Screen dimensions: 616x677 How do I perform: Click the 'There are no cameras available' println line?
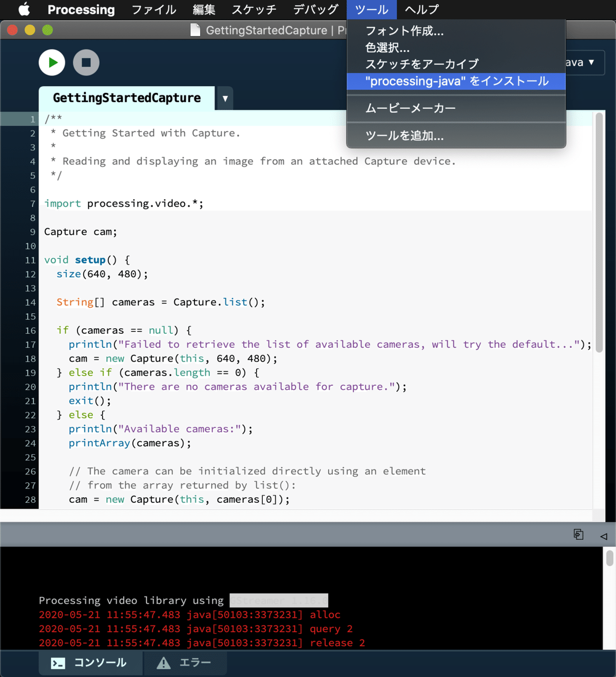click(238, 387)
